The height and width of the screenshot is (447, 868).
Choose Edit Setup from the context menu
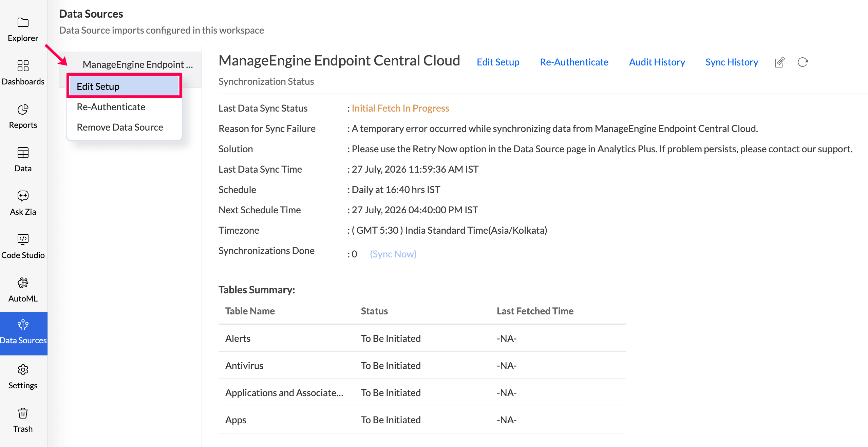pyautogui.click(x=124, y=86)
